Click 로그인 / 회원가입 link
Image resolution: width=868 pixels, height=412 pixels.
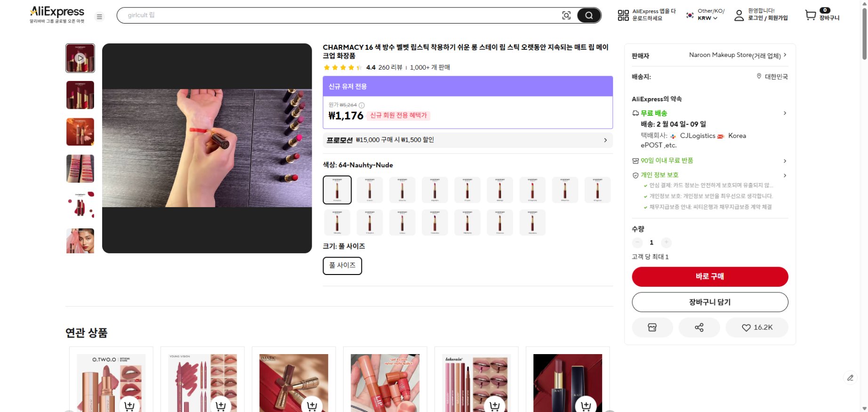[768, 18]
